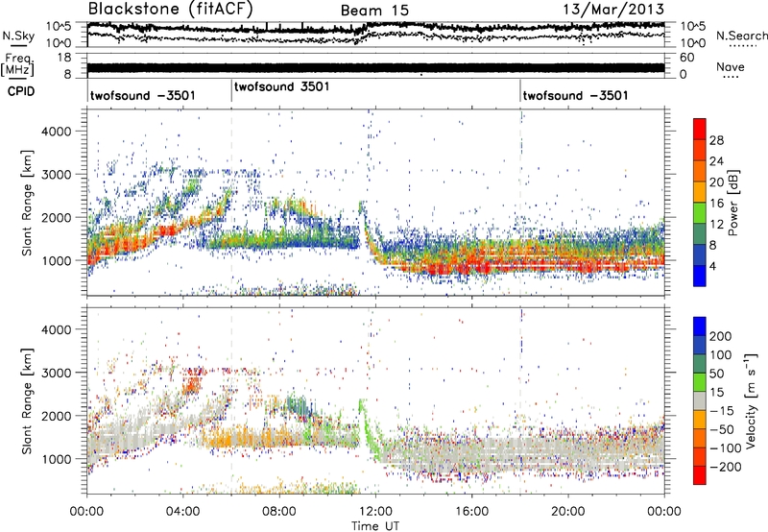Click the 'N.Sky' axis label
This screenshot has width=768, height=532.
pyautogui.click(x=18, y=36)
